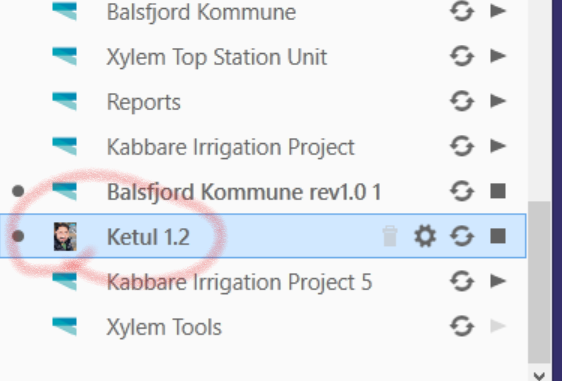Refresh the Ketul 1.2 entry
Viewport: 562px width, 381px height.
tap(462, 236)
